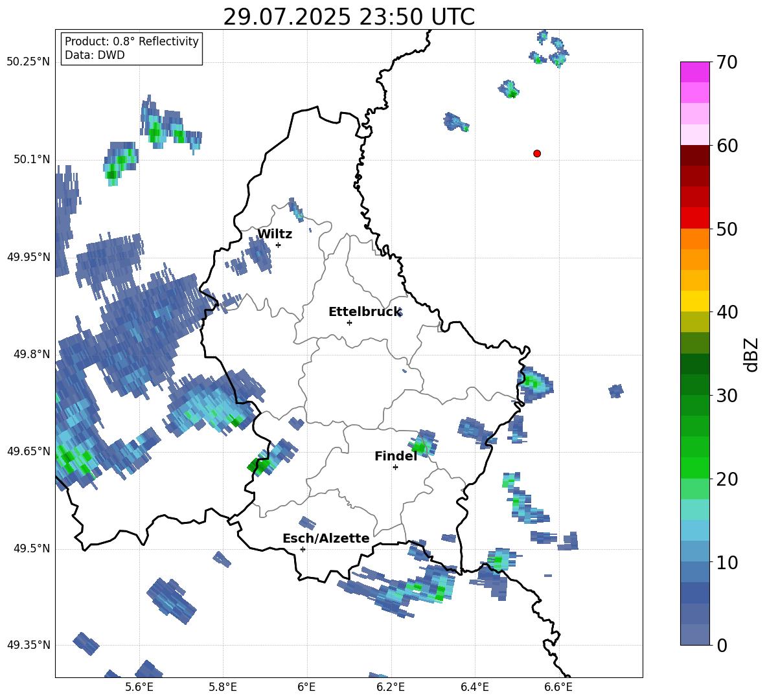Click the 6.4°E longitude label
The height and width of the screenshot is (700, 767).
474,687
